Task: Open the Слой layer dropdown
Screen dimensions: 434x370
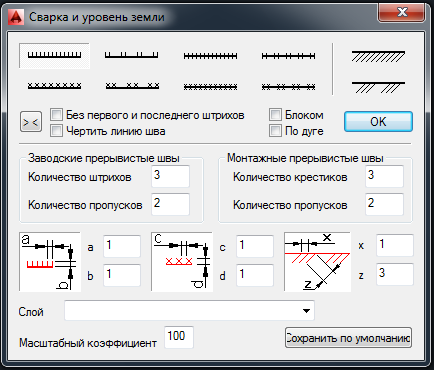Action: click(189, 310)
